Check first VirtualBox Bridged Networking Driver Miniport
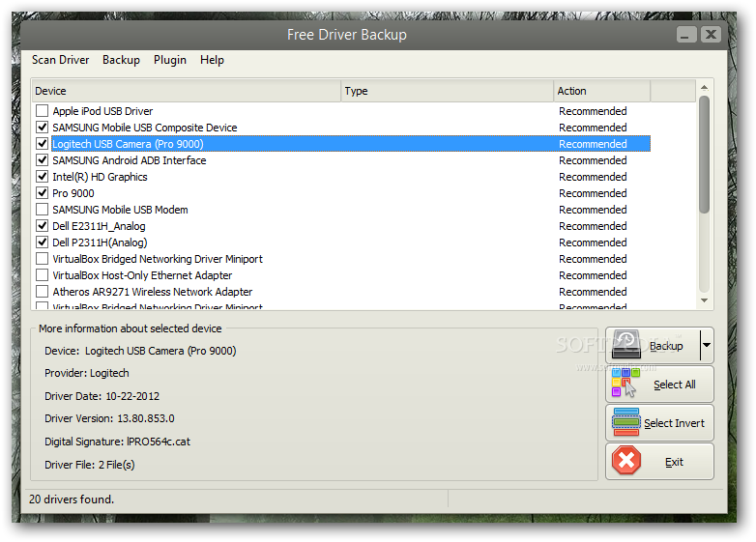The height and width of the screenshot is (542, 756). [42, 258]
